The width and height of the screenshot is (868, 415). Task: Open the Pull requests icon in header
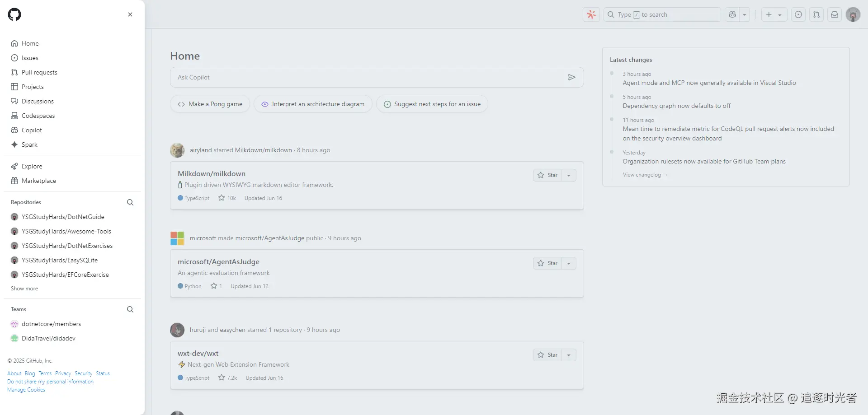click(x=816, y=14)
